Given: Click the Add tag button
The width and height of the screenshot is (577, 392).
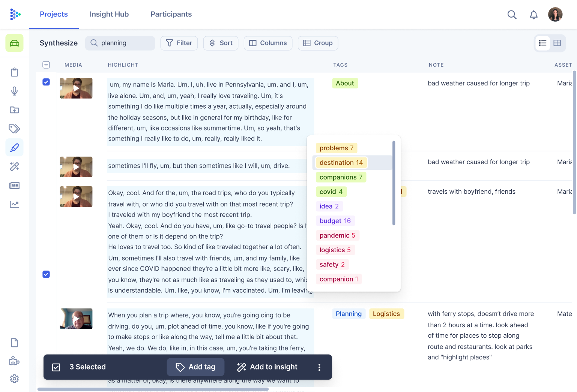Looking at the screenshot, I should pyautogui.click(x=195, y=367).
